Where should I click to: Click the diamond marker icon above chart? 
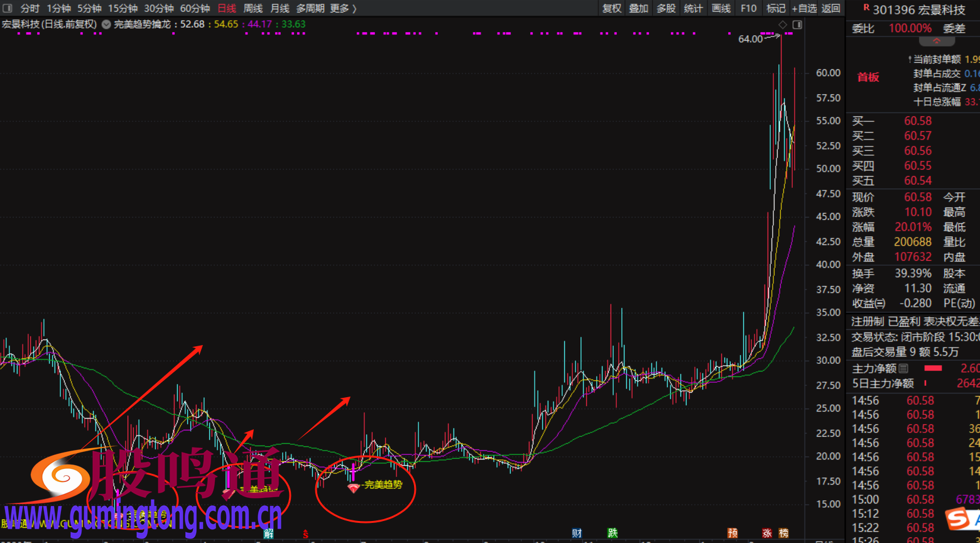783,25
